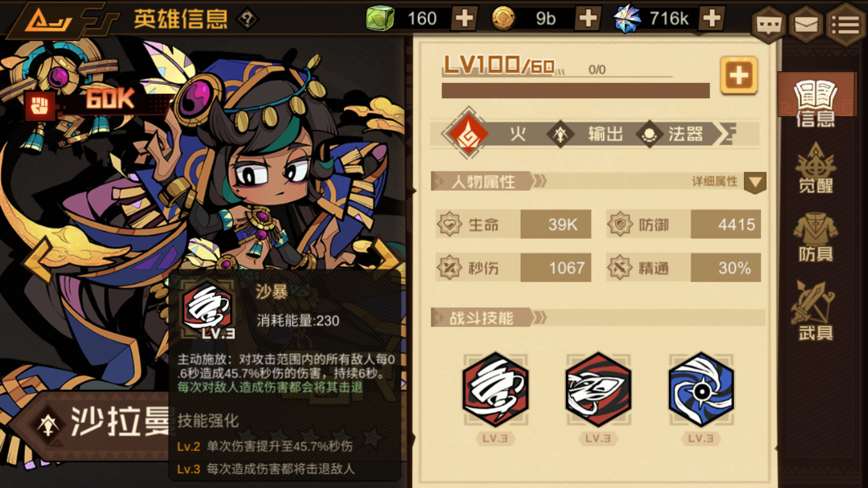Screen dimensions: 868x488
Task: Expand 详细属性 dropdown arrow
Action: point(755,183)
